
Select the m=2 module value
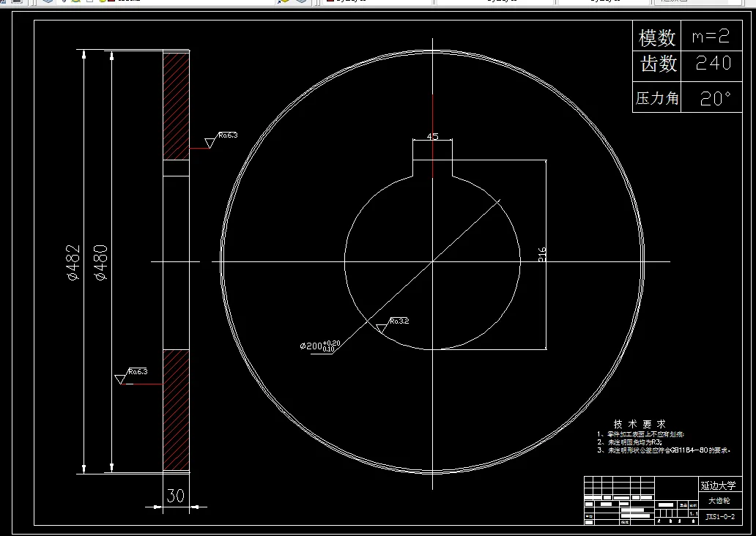point(711,36)
